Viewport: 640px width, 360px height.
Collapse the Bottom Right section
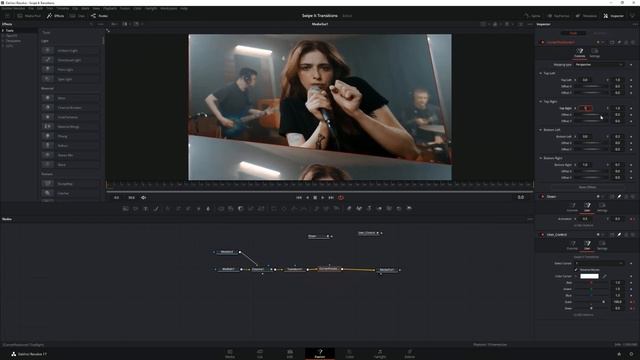point(541,158)
